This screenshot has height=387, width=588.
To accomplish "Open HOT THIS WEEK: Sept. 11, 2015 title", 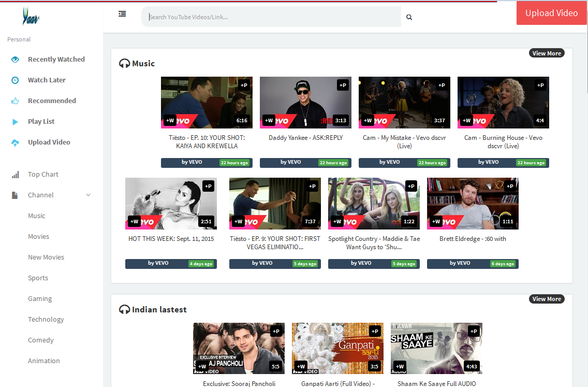I will point(171,239).
